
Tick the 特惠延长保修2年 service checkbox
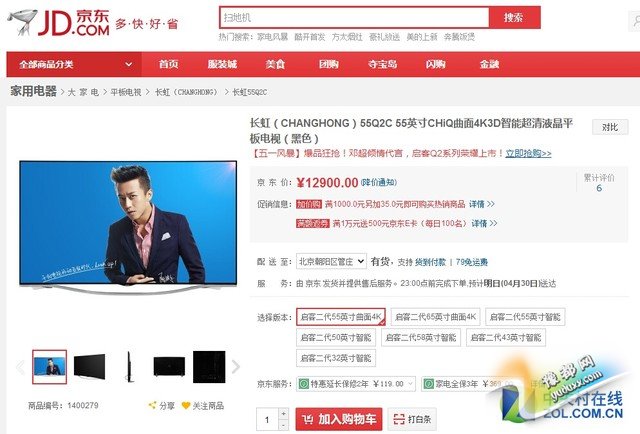302,382
